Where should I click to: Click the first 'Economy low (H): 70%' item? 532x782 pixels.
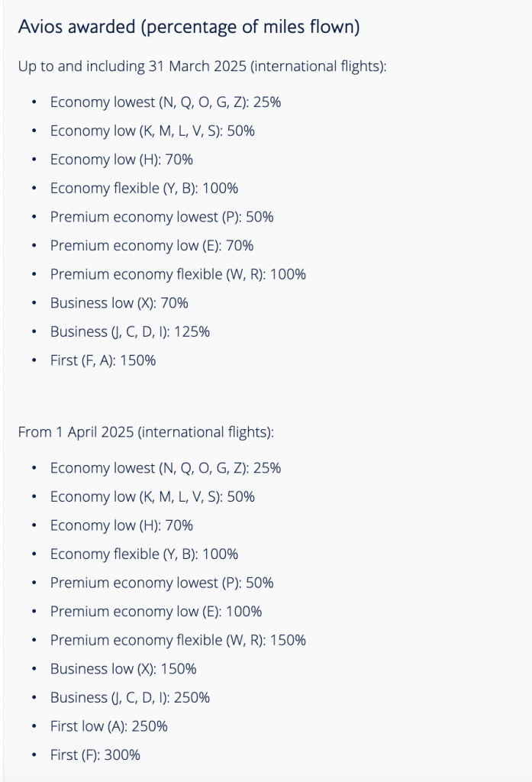121,160
